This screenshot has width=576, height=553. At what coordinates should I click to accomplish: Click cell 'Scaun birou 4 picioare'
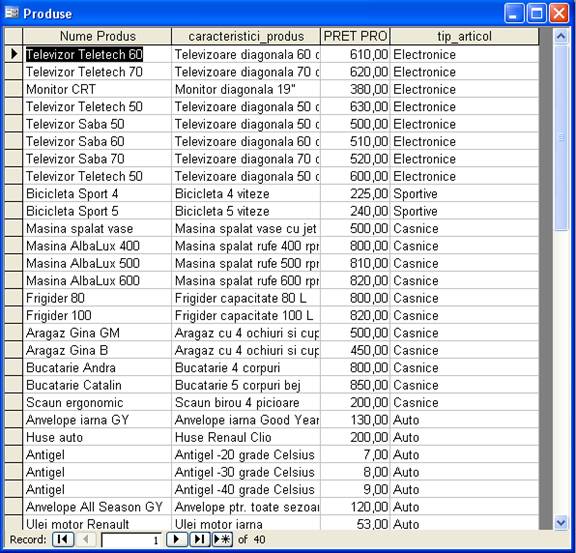click(x=246, y=402)
